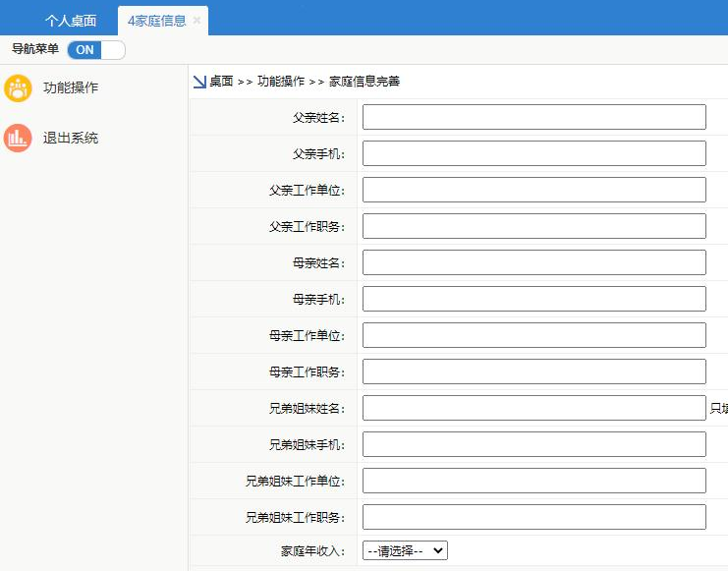Switch to the 个人桌面 tab
The height and width of the screenshot is (571, 728).
pos(71,21)
